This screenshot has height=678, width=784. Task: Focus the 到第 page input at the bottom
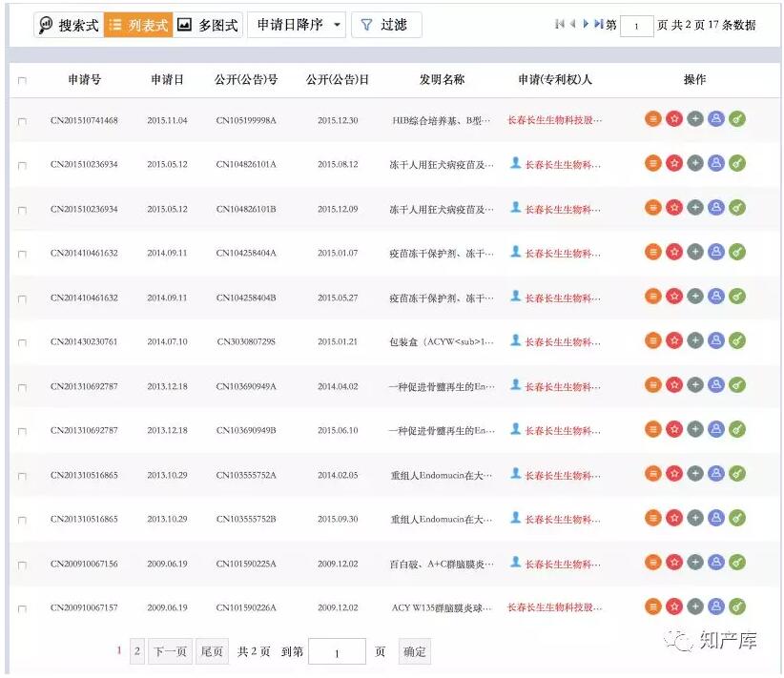(x=337, y=651)
